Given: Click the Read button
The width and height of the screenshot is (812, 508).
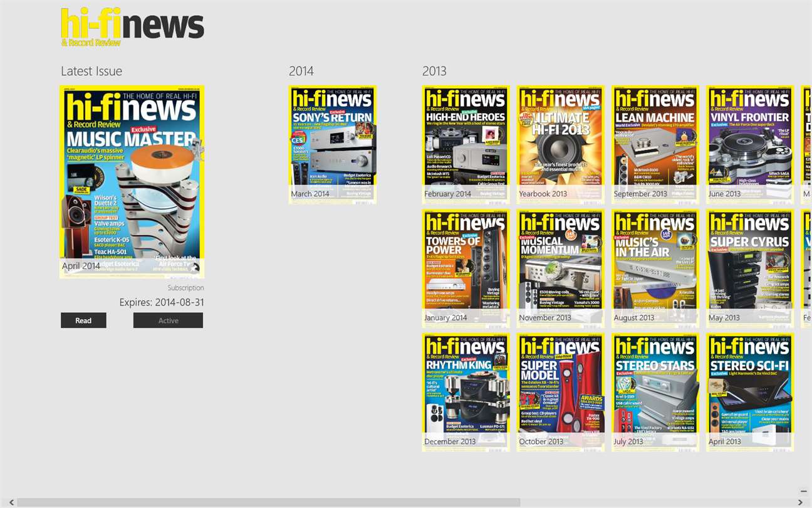Looking at the screenshot, I should (83, 320).
